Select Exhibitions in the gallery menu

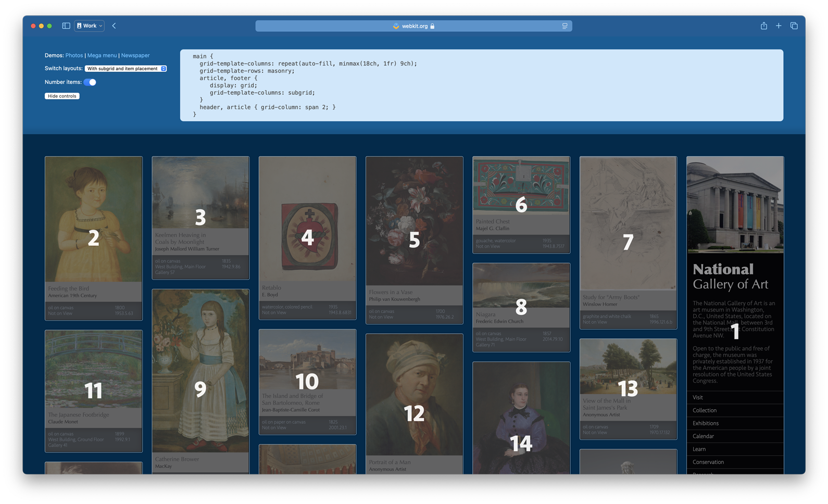point(735,423)
